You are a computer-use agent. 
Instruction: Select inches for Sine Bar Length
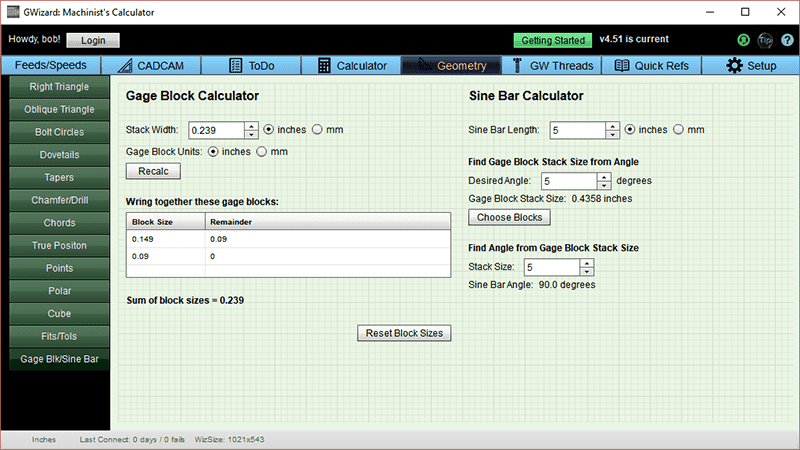[630, 130]
